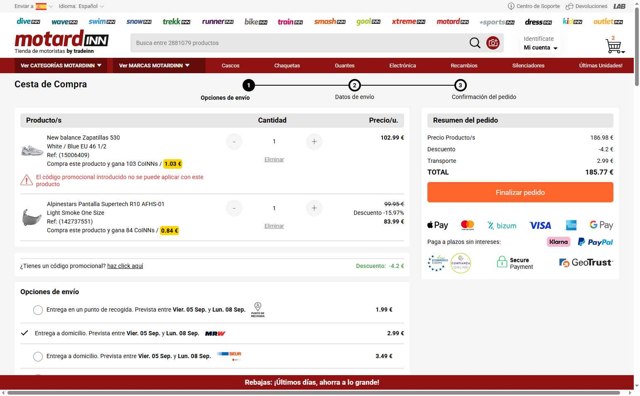Click the vertical page scrollbar
Image resolution: width=640 pixels, height=396 pixels.
(x=637, y=47)
